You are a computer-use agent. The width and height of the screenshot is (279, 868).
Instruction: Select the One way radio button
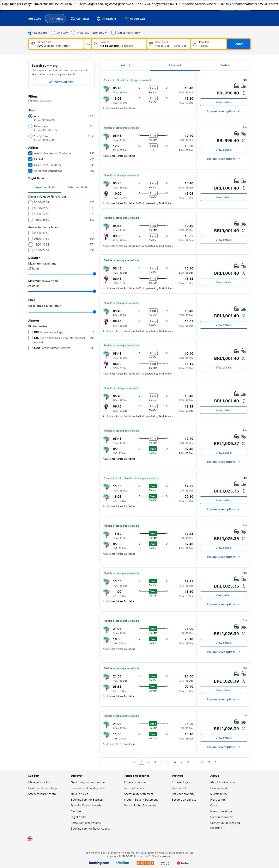53,33
